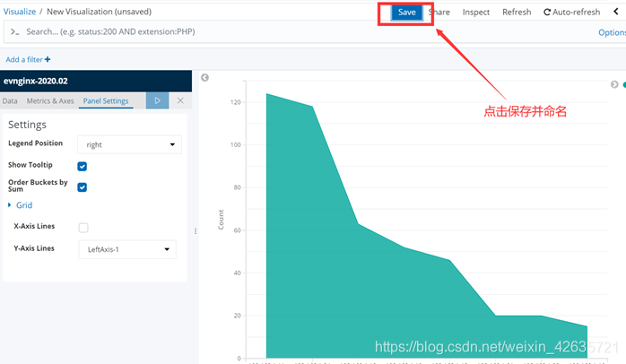
Task: Open search Options link
Action: tap(612, 32)
